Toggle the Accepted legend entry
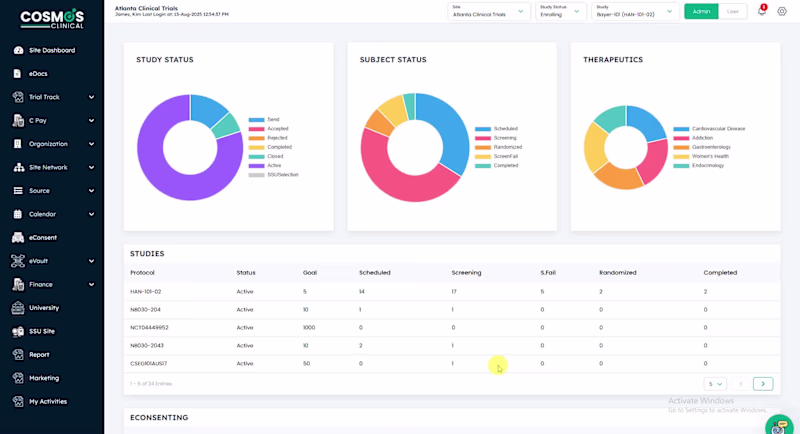This screenshot has width=800, height=434. pos(269,129)
